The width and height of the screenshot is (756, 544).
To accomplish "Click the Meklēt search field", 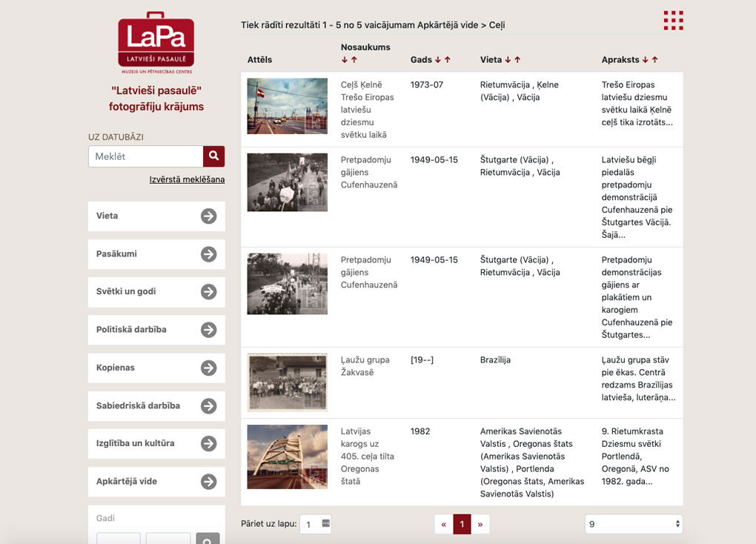I will pyautogui.click(x=145, y=156).
